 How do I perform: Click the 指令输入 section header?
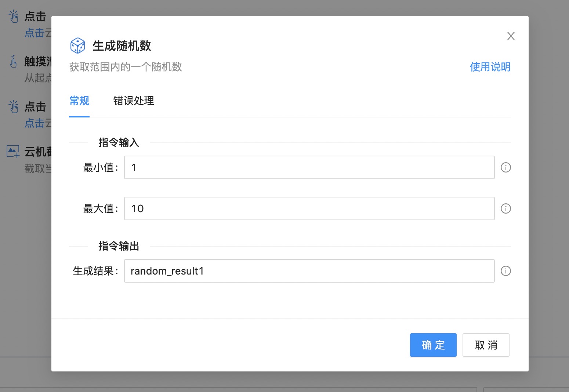click(119, 142)
